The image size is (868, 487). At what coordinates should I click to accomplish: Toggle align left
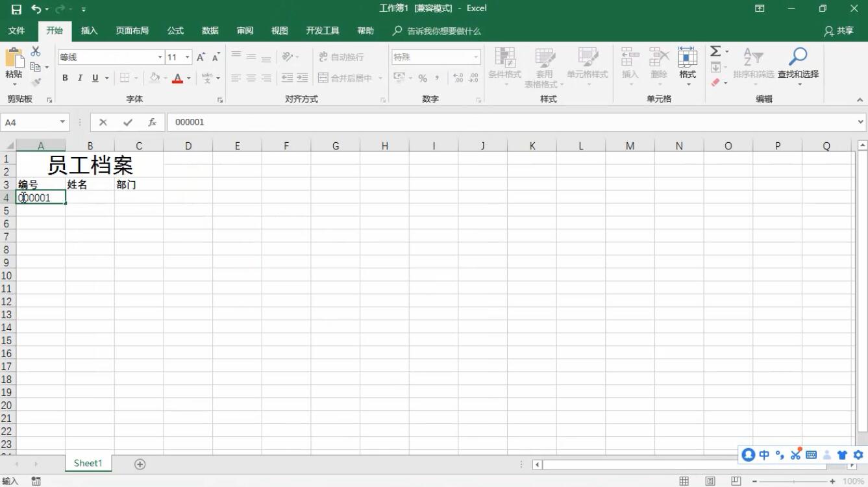pos(236,78)
